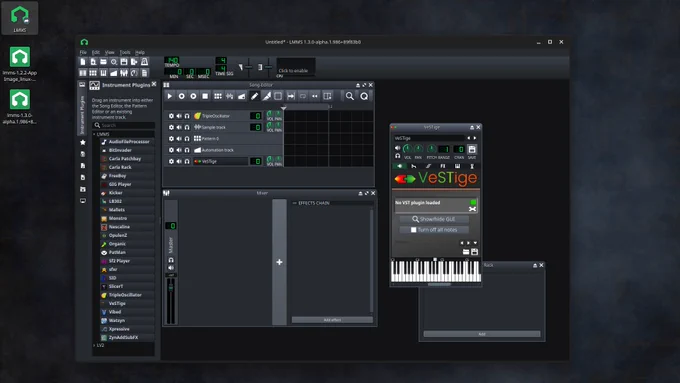Open the File menu
This screenshot has width=680, height=383.
83,52
